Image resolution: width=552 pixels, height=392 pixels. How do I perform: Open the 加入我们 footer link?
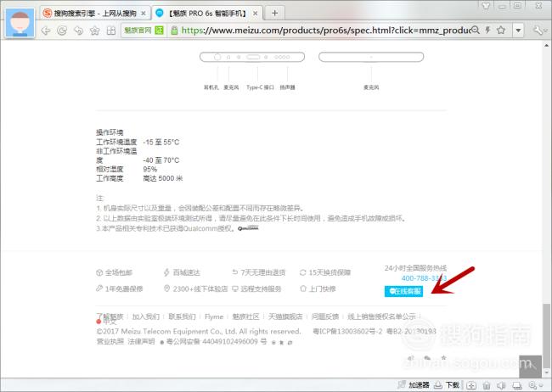pyautogui.click(x=146, y=316)
